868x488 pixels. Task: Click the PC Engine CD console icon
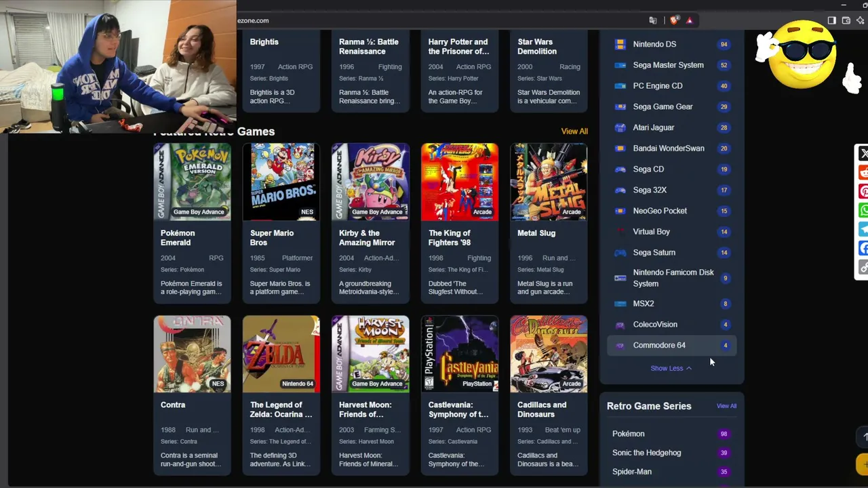pyautogui.click(x=620, y=86)
